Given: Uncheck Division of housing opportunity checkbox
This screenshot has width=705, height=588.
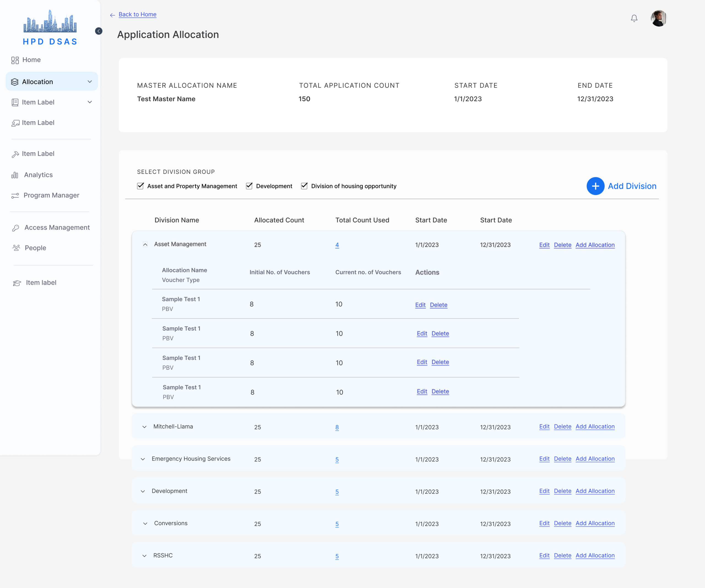Looking at the screenshot, I should (304, 186).
